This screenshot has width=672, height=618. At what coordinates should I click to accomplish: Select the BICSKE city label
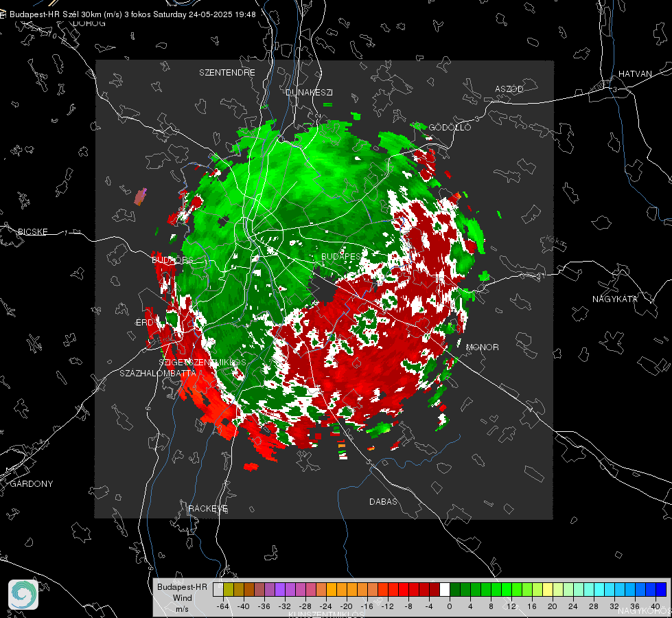tap(32, 231)
